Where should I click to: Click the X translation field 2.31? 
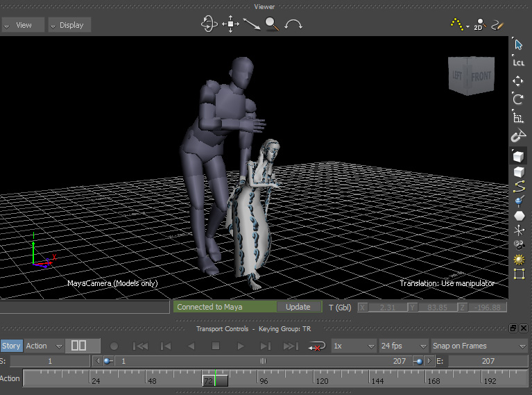(388, 308)
